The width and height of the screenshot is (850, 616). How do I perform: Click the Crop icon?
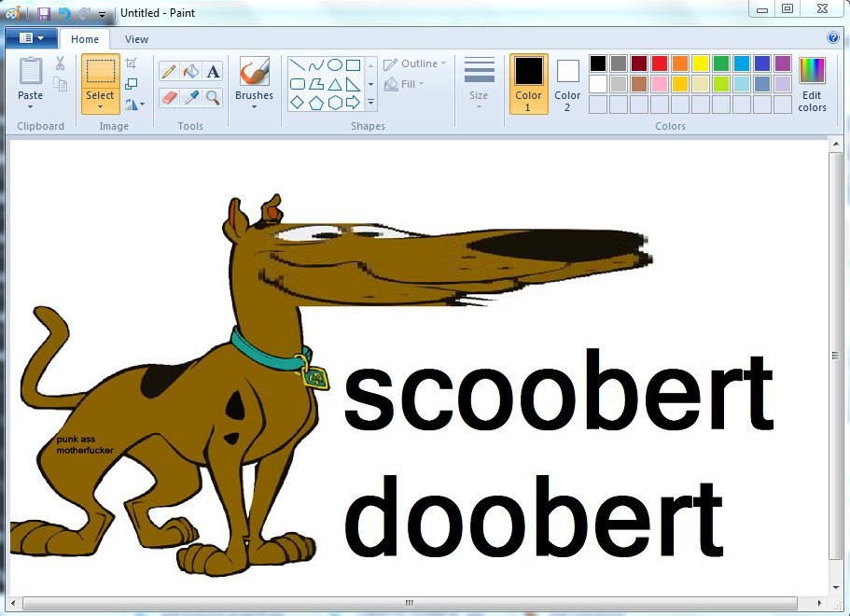point(132,63)
